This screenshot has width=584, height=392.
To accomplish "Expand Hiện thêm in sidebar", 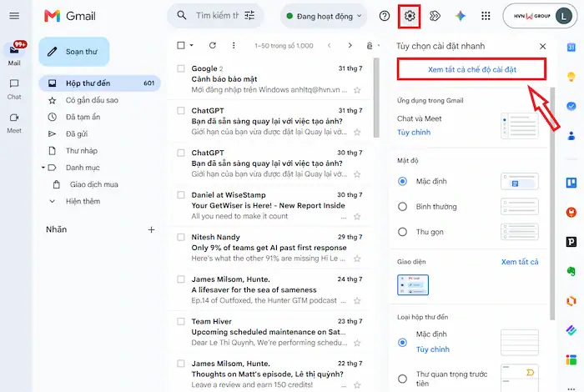I will pyautogui.click(x=83, y=201).
